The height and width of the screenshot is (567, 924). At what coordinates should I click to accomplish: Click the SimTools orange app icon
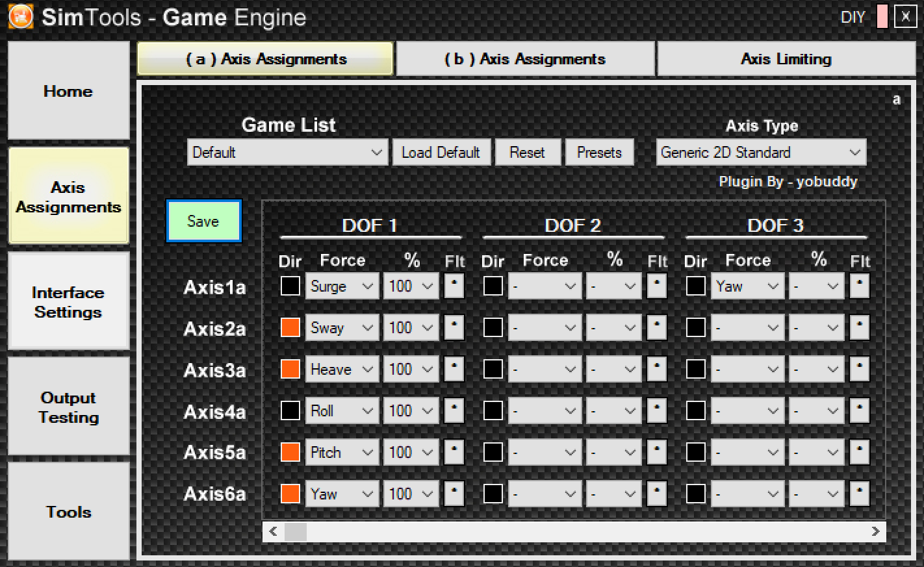20,17
